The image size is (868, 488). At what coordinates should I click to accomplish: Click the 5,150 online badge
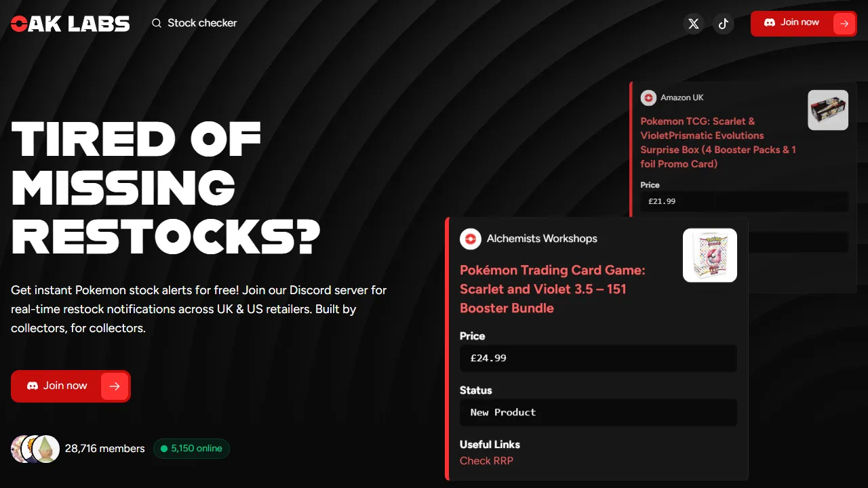click(191, 449)
